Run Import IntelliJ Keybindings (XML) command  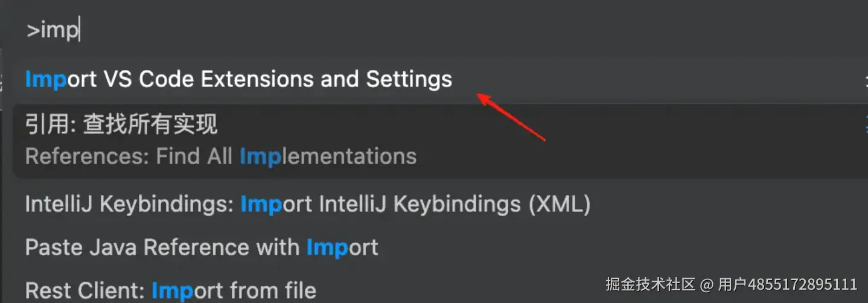coord(307,205)
